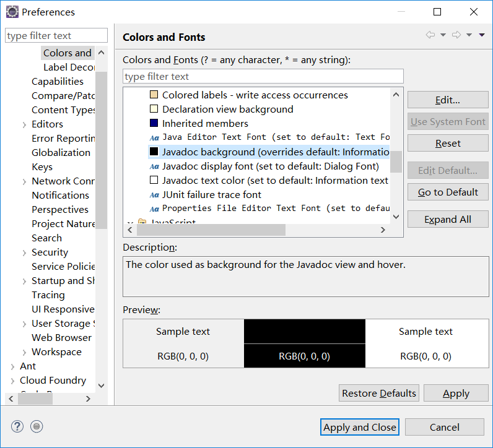493x448 pixels.
Task: Select Label Decorations in sidebar tree
Action: coord(69,67)
